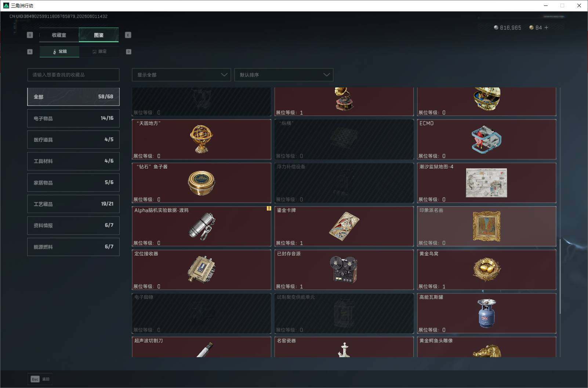Select the 全部 58/68 category
Screen dimensions: 588x388
point(73,97)
